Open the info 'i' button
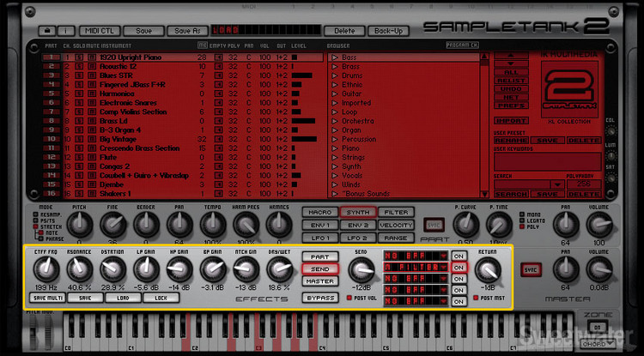This screenshot has width=644, height=356. click(66, 30)
